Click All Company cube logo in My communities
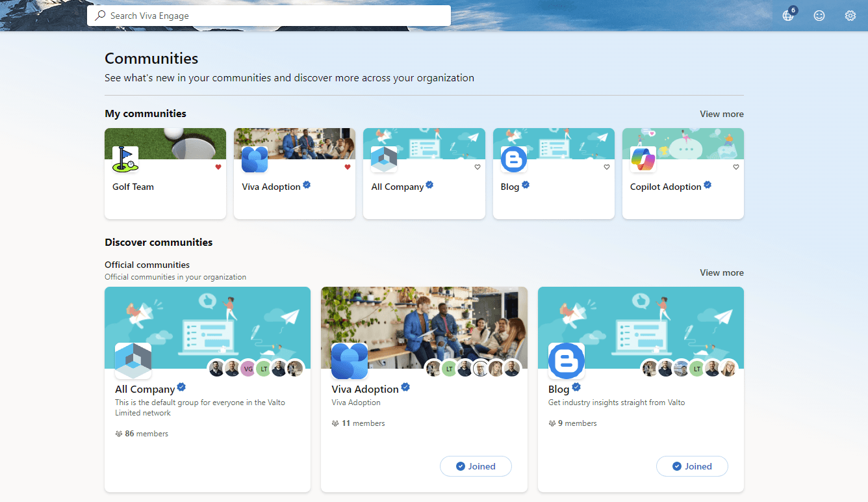 pos(384,159)
